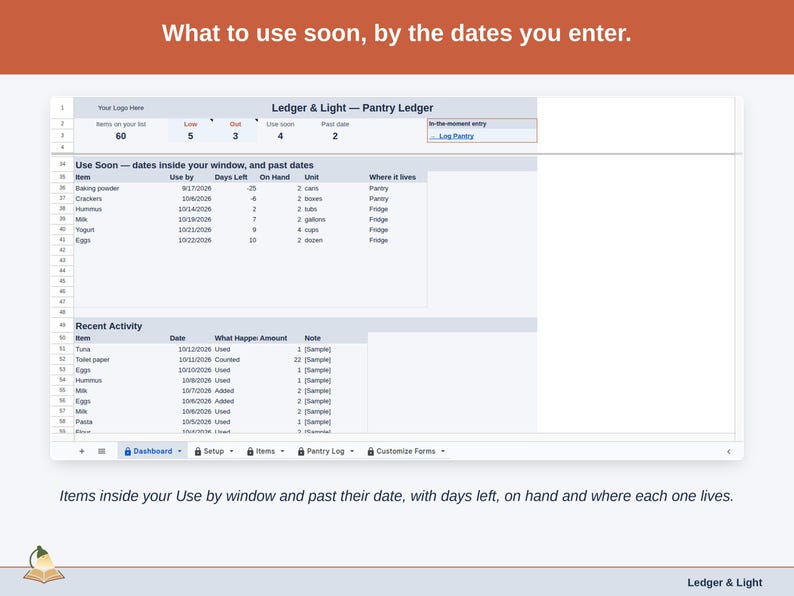Follow the Log Pantry link
Screen dimensions: 794x596
tap(456, 136)
